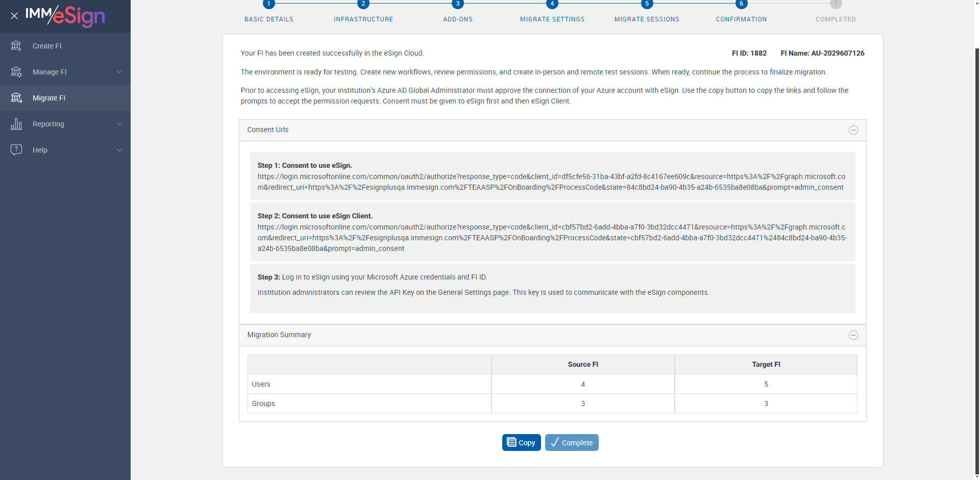Screen dimensions: 980x480
Task: Switch to the Basic Details step label
Action: 269,19
